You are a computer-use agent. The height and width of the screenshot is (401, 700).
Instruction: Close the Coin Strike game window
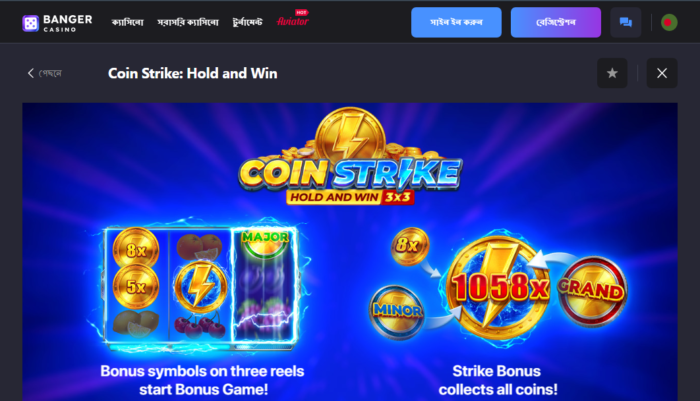662,73
